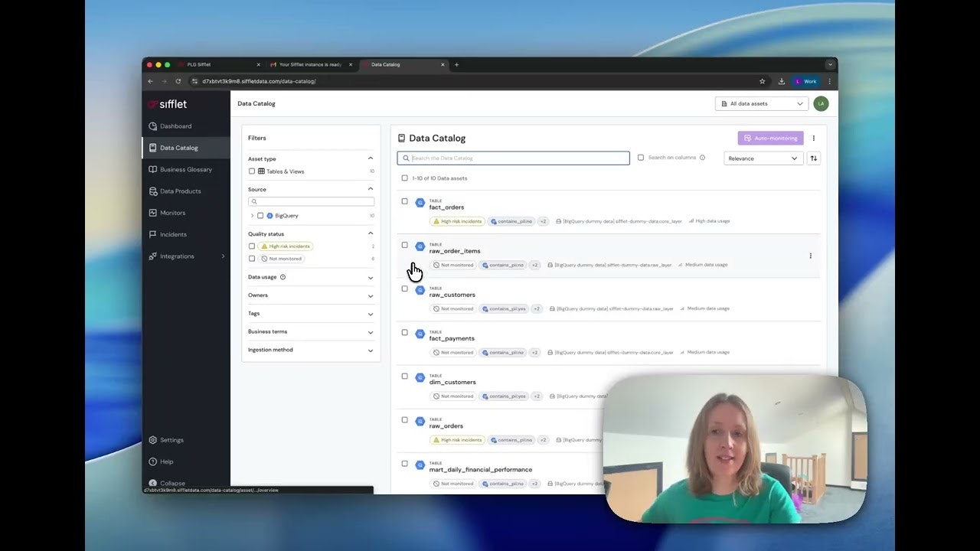The height and width of the screenshot is (551, 980).
Task: Open the raw_order_items table
Action: (x=455, y=251)
